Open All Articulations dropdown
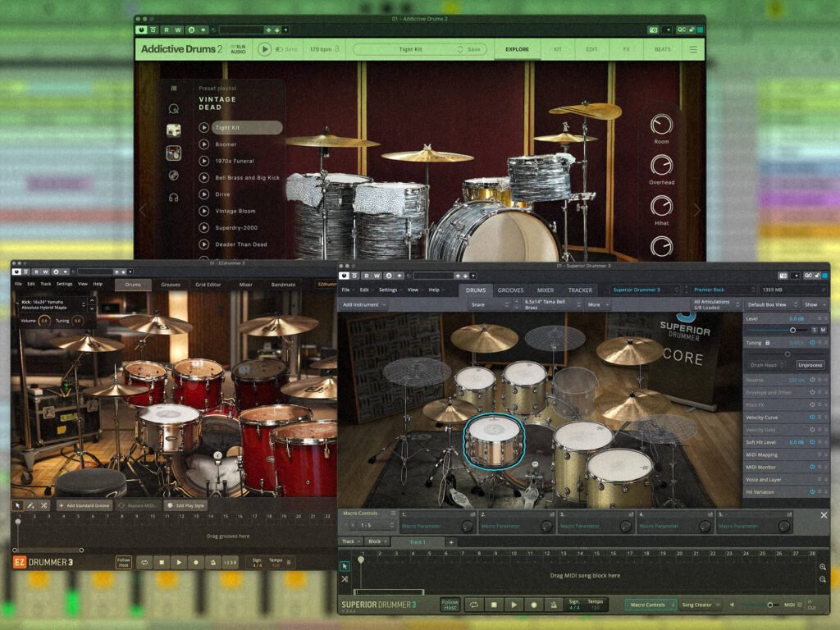 point(715,304)
